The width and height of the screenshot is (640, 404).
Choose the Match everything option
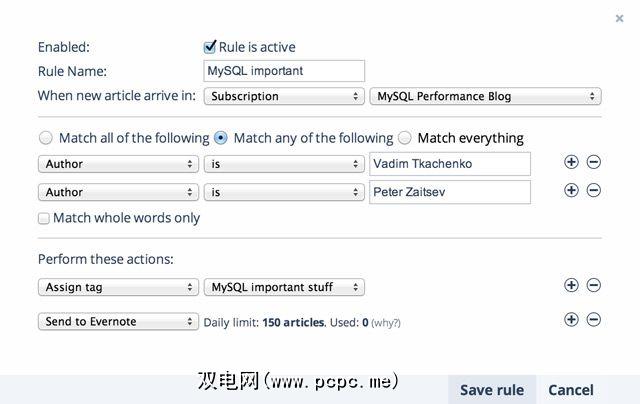click(405, 138)
